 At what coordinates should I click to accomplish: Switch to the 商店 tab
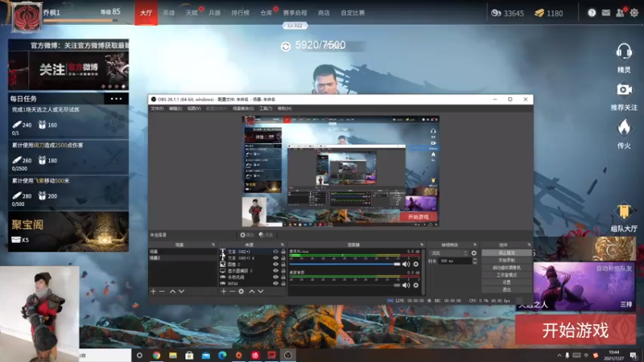tap(324, 13)
